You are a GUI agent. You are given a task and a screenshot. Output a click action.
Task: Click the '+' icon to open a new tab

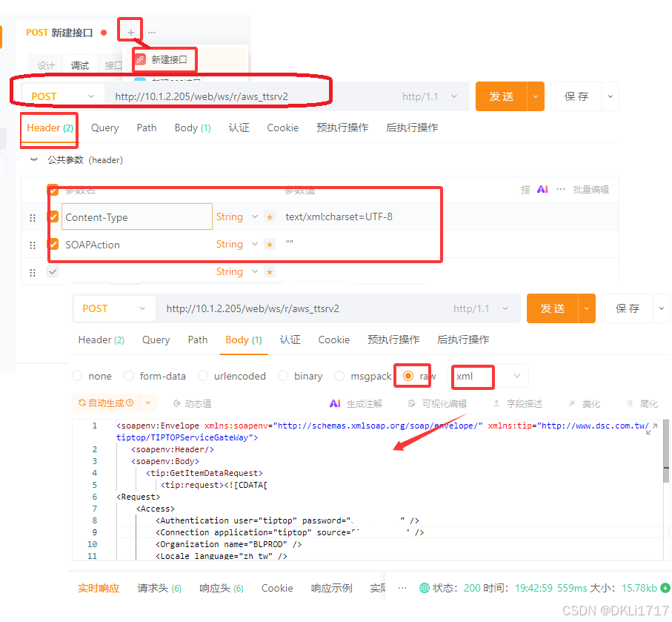[x=130, y=30]
